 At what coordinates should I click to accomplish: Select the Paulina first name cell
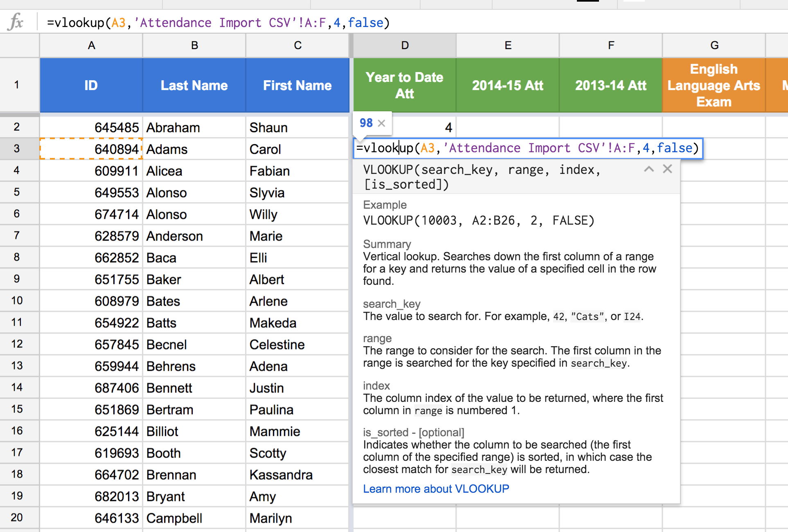(x=297, y=409)
